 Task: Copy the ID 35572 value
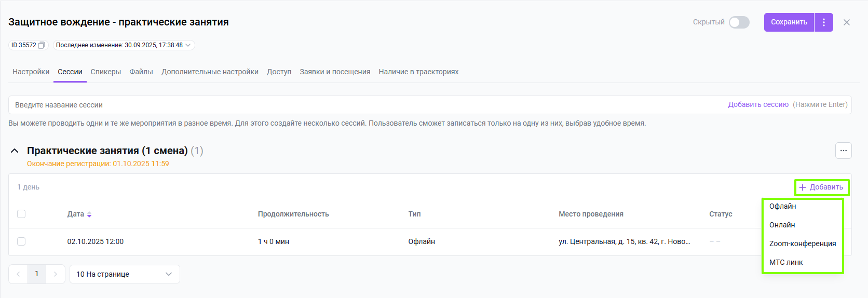42,45
